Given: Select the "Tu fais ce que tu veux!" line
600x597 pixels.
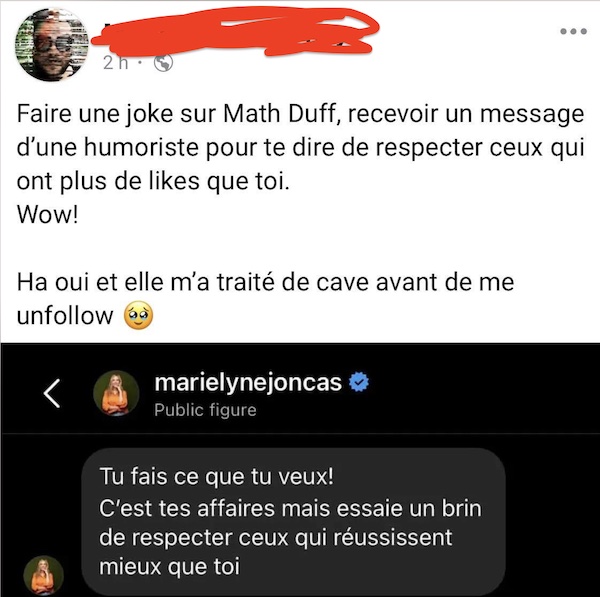Looking at the screenshot, I should (217, 477).
